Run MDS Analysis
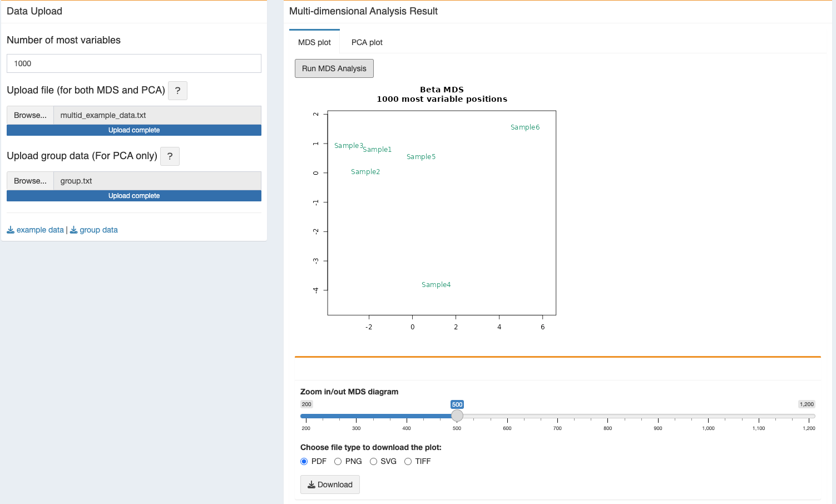836x504 pixels. [334, 68]
